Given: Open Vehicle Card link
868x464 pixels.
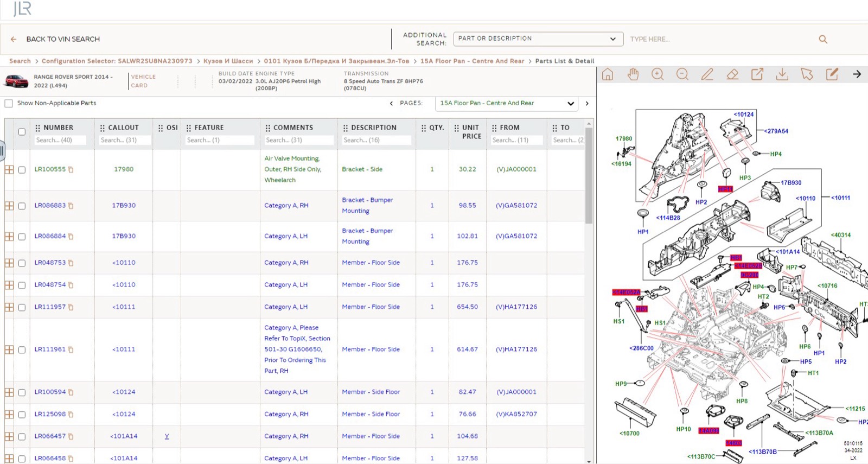Looking at the screenshot, I should [x=143, y=81].
